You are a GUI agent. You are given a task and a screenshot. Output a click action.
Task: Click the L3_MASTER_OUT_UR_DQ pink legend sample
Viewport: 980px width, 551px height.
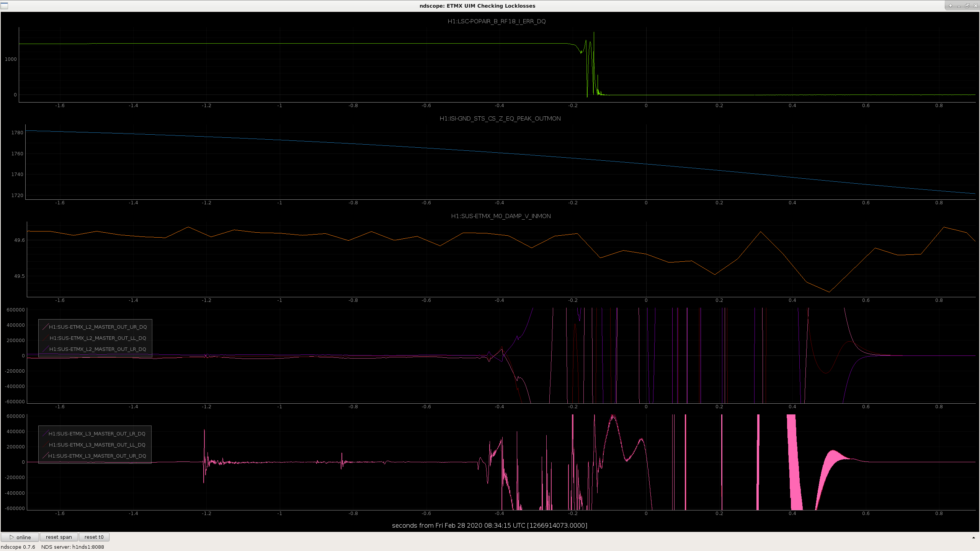click(x=45, y=456)
